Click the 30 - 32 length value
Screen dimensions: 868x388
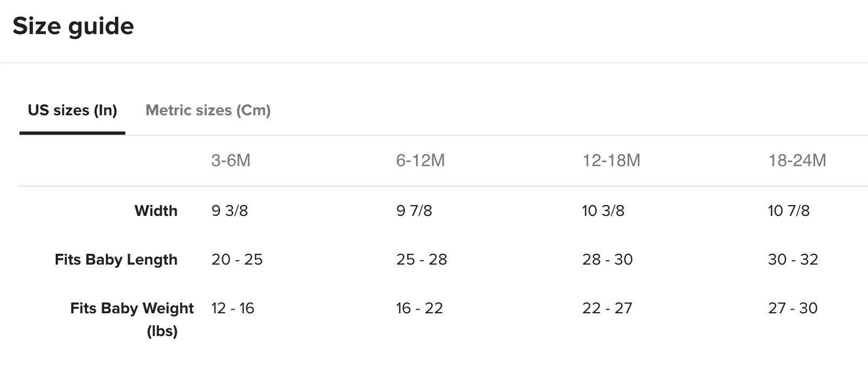click(x=793, y=260)
